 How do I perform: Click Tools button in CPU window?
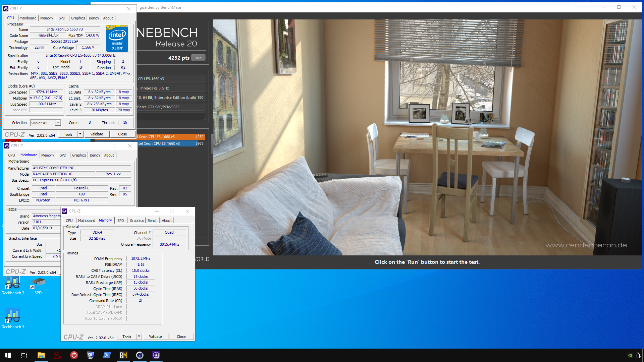[x=68, y=134]
